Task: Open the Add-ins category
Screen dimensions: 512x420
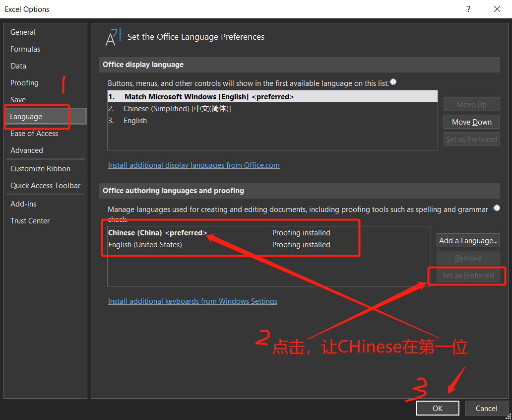Action: pyautogui.click(x=46, y=204)
